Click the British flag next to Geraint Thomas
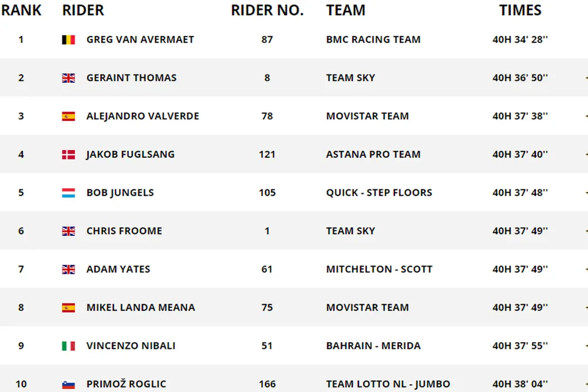 [68, 78]
